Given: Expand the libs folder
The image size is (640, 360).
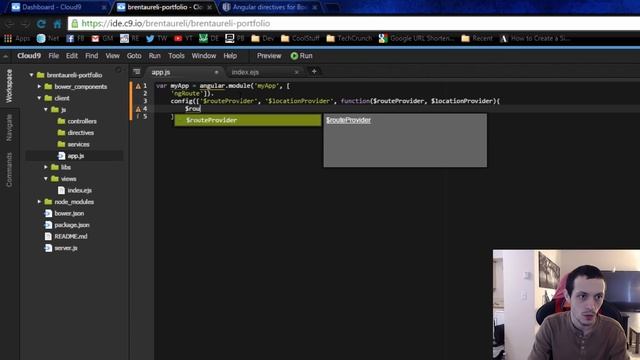Looking at the screenshot, I should (x=46, y=167).
